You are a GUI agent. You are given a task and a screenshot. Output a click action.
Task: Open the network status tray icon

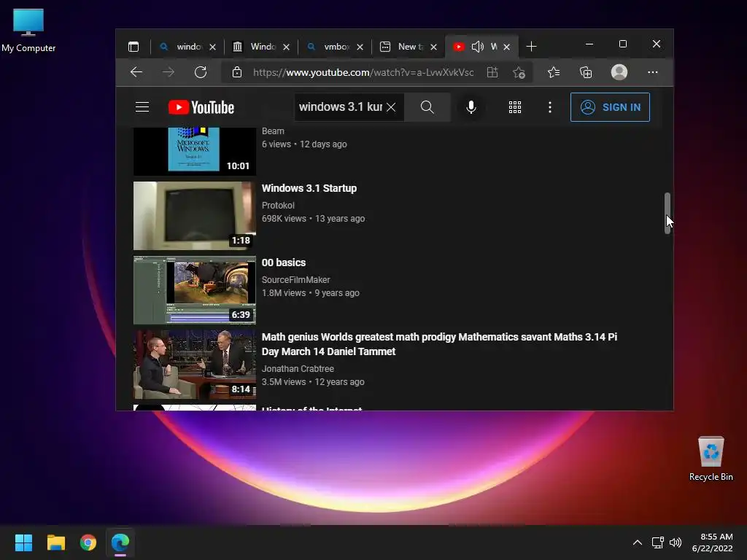click(658, 542)
